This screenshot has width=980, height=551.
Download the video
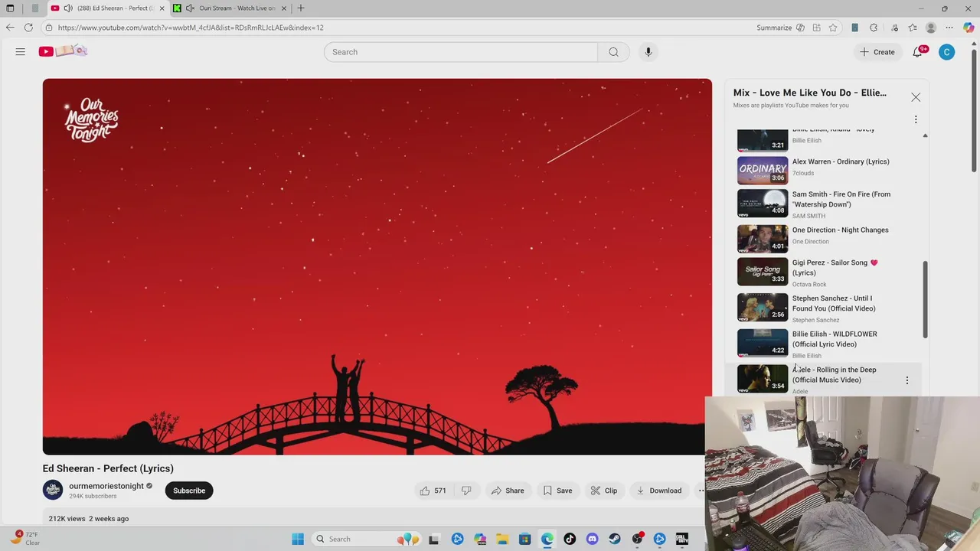658,491
